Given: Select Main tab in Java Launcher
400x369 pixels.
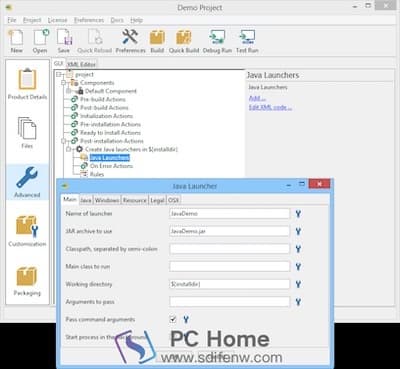Looking at the screenshot, I should click(70, 199).
